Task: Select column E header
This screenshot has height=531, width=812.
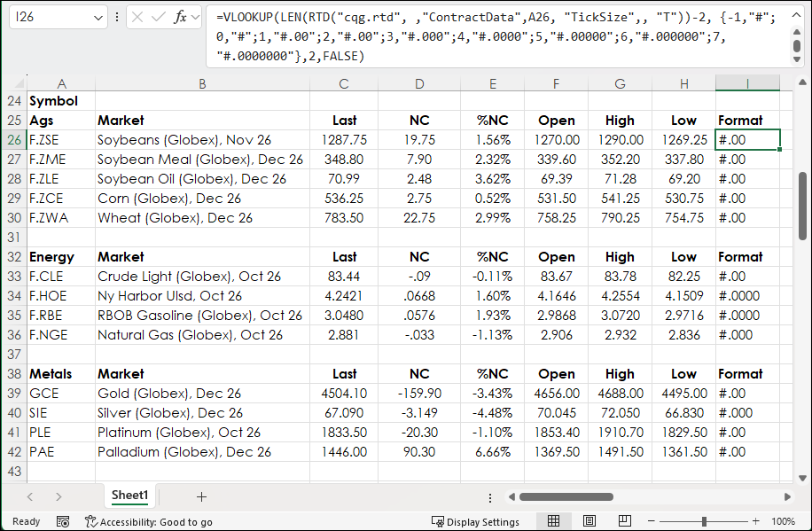Action: [x=492, y=83]
